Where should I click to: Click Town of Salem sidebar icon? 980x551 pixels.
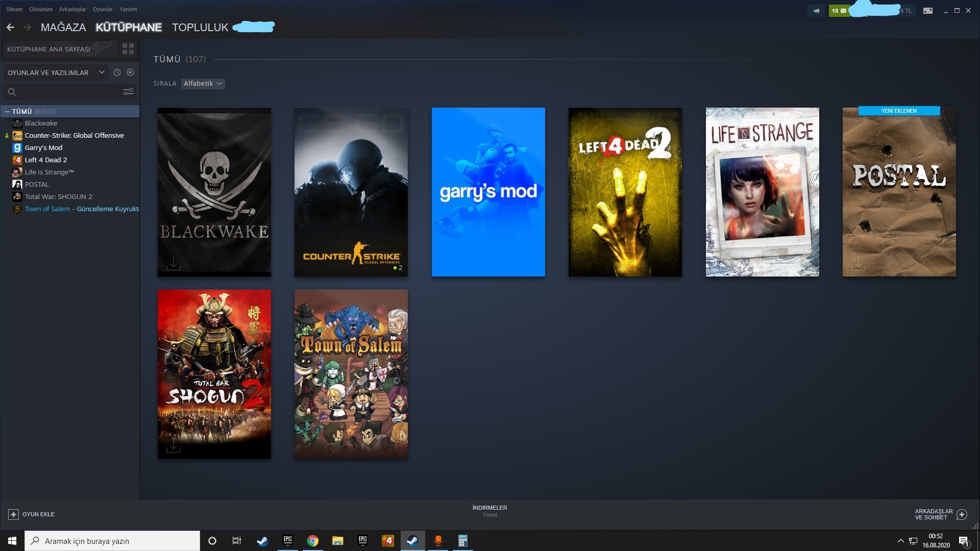(x=17, y=209)
